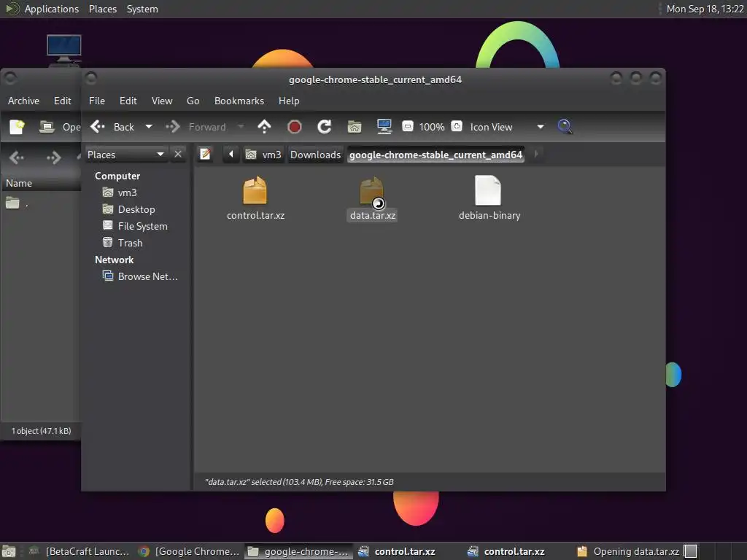Viewport: 747px width, 560px height.
Task: Navigate to vm3 in the path bar
Action: pos(263,155)
